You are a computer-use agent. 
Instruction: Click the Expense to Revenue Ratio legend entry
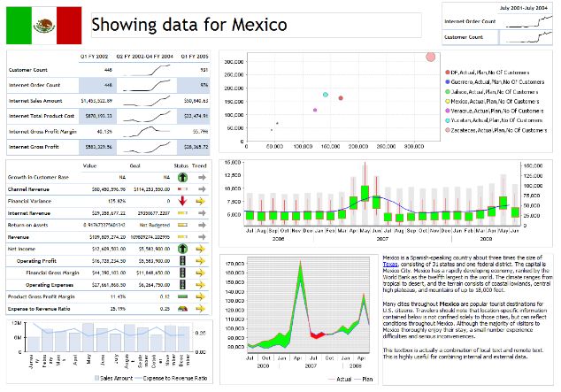click(172, 378)
